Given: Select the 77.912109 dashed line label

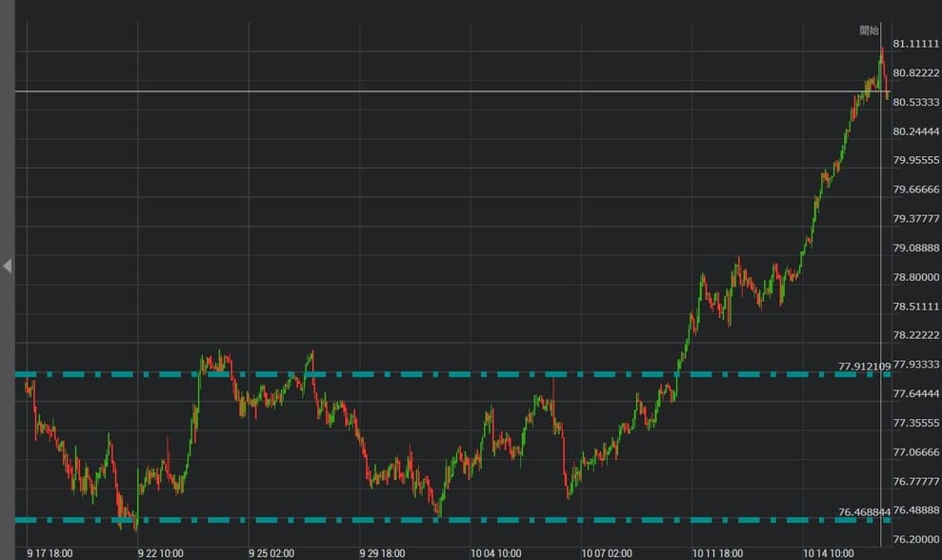Looking at the screenshot, I should point(864,366).
